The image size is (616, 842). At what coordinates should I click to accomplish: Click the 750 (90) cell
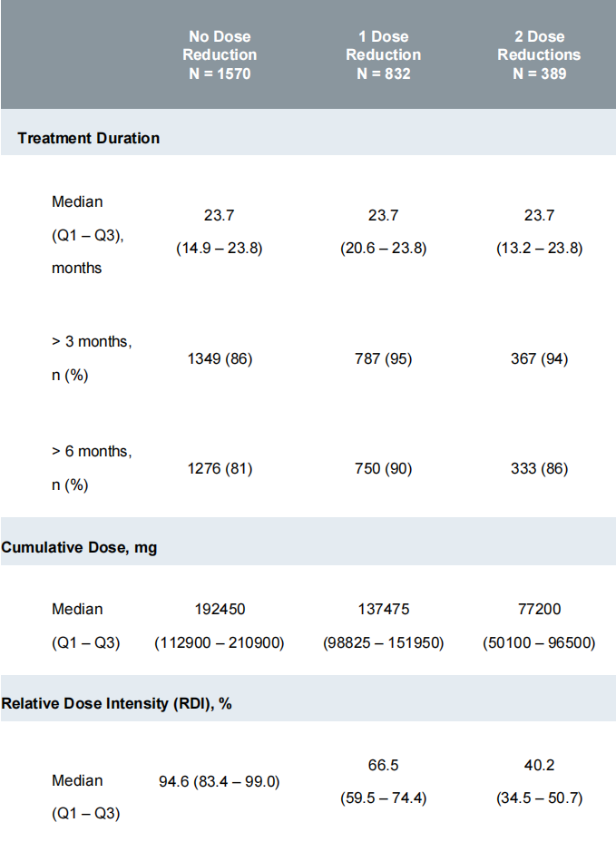coord(383,468)
